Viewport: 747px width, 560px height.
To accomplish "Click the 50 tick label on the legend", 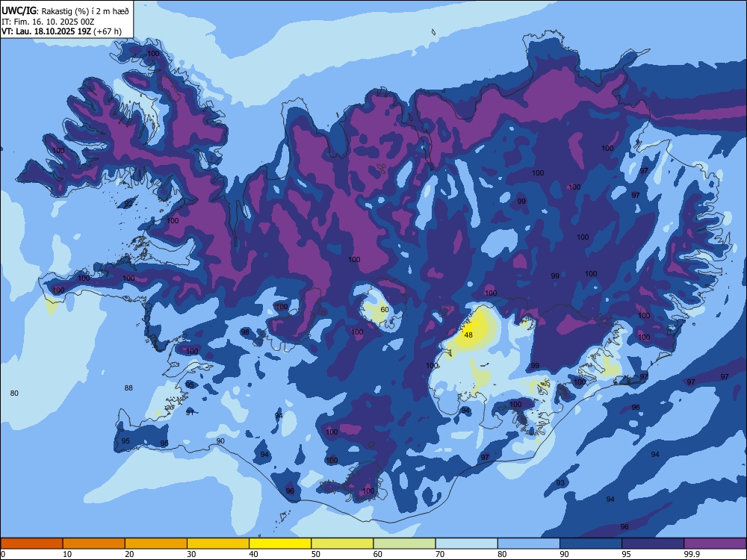I will point(315,554).
